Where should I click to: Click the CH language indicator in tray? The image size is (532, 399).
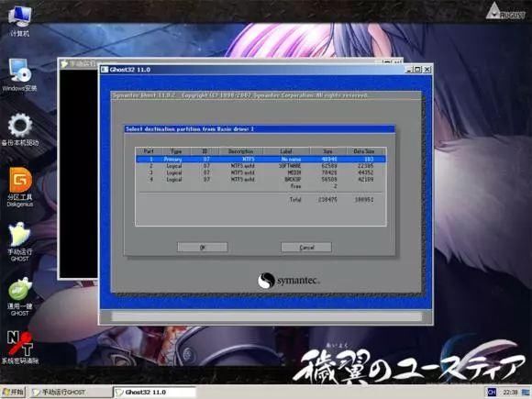coord(492,393)
